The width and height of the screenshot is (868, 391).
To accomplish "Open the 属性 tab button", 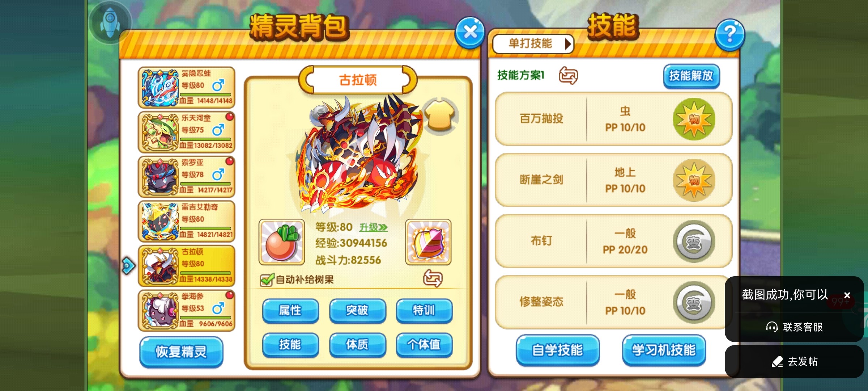I will [x=290, y=311].
